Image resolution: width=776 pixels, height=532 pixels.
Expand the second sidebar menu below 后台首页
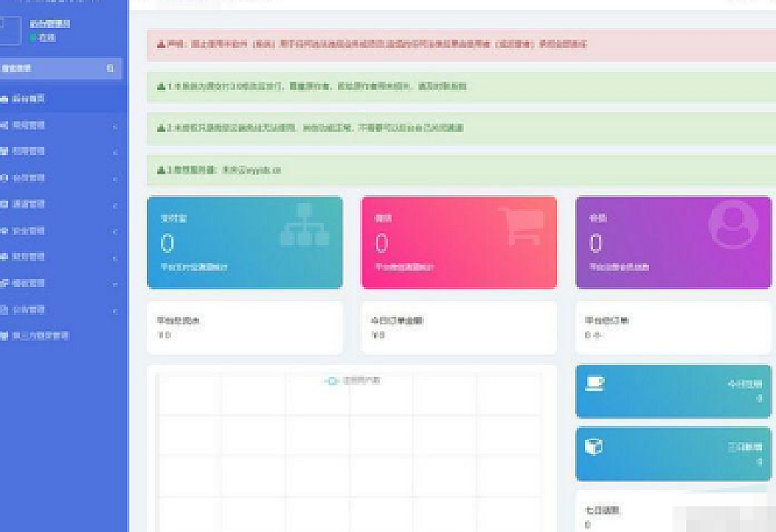click(61, 126)
